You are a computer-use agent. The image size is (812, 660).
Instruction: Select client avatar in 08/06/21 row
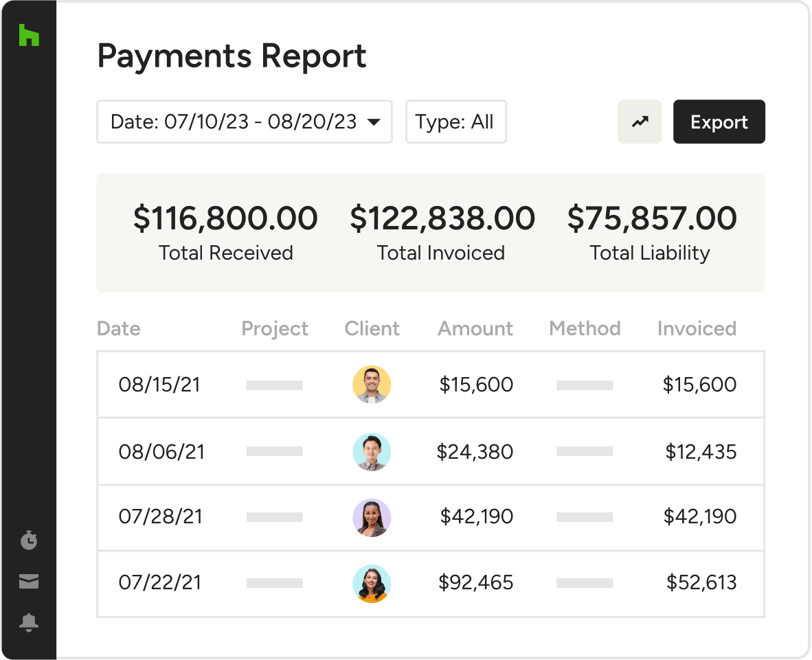[372, 451]
